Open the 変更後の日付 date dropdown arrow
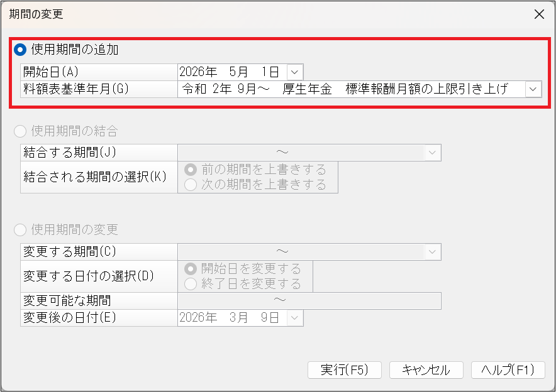Screen dimensions: 556x392 [x=296, y=318]
